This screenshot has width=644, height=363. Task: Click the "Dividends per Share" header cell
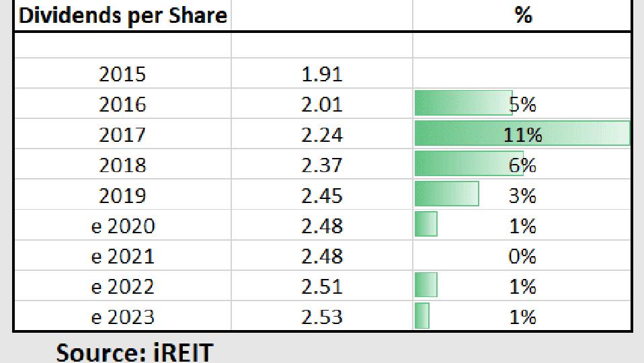pos(122,15)
